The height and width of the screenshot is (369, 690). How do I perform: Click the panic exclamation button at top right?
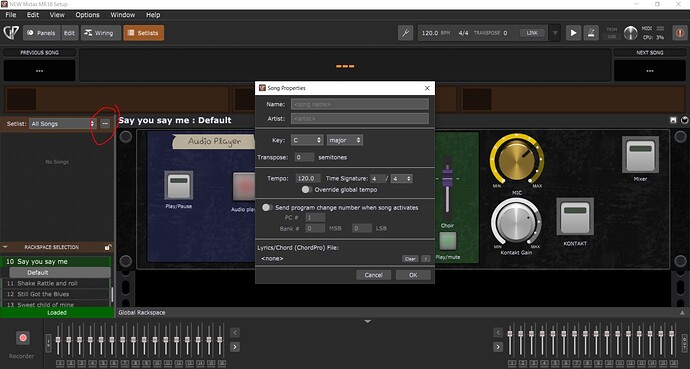[680, 33]
